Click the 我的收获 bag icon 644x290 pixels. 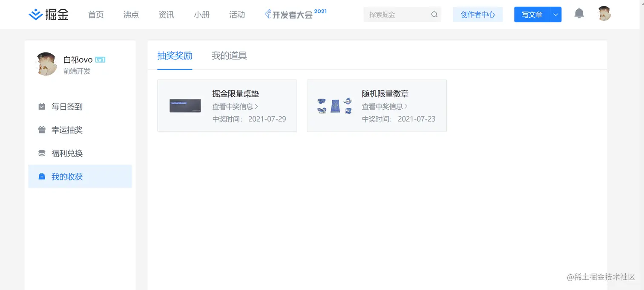pyautogui.click(x=42, y=176)
